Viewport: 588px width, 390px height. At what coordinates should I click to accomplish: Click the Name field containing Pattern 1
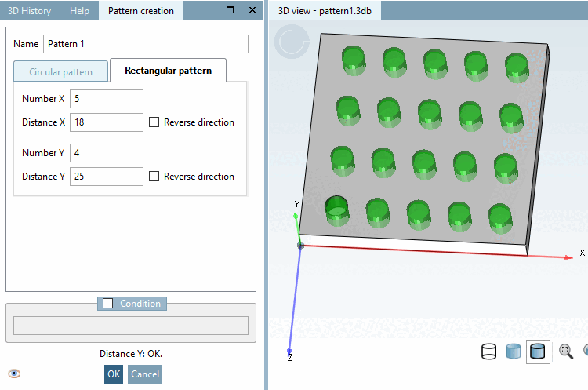(146, 44)
